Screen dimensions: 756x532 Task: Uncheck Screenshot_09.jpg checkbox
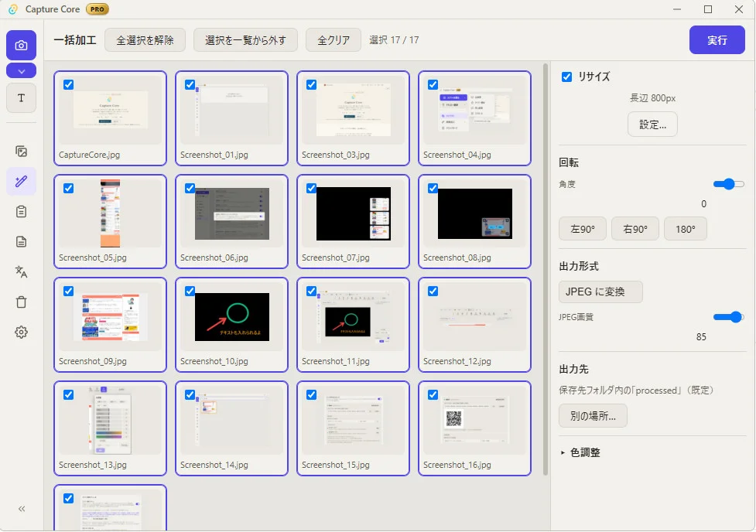click(68, 291)
